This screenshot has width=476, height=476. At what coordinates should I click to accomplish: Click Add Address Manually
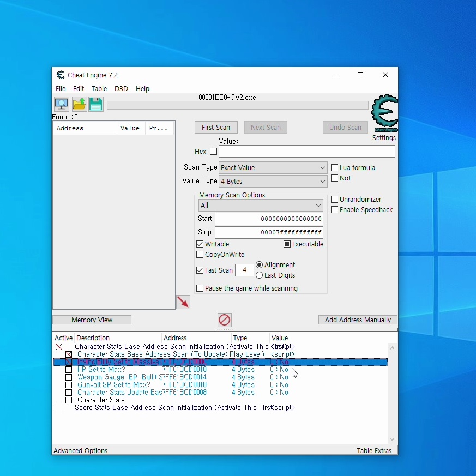358,320
